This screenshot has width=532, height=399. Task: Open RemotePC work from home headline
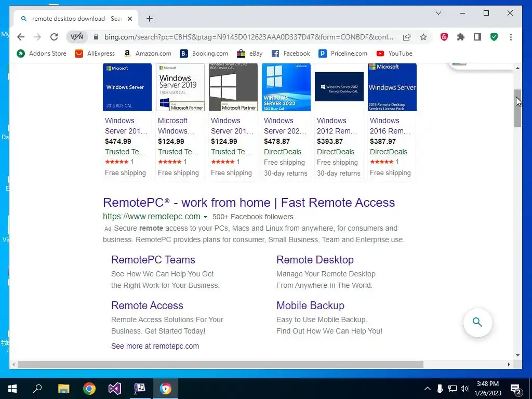click(x=249, y=203)
